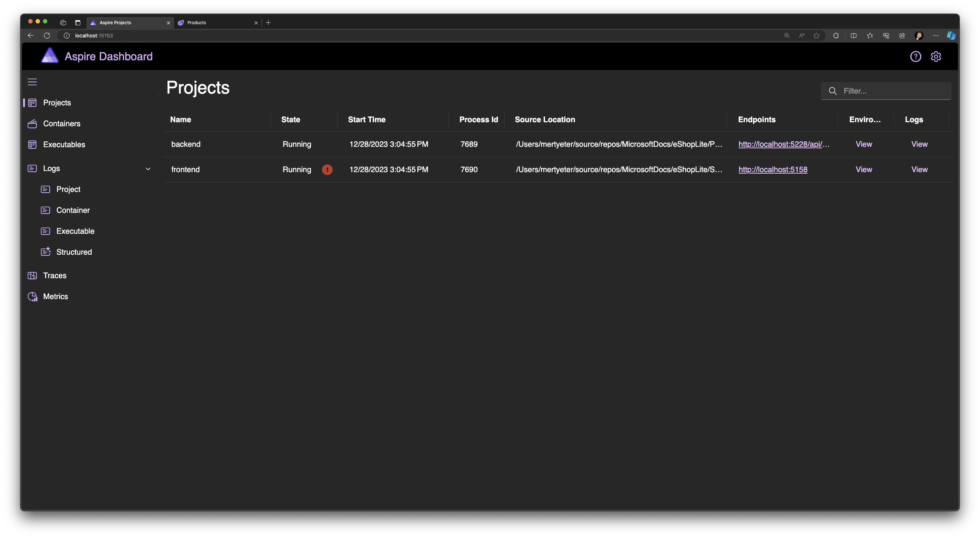Open the Metrics page in sidebar
980x538 pixels.
point(55,297)
